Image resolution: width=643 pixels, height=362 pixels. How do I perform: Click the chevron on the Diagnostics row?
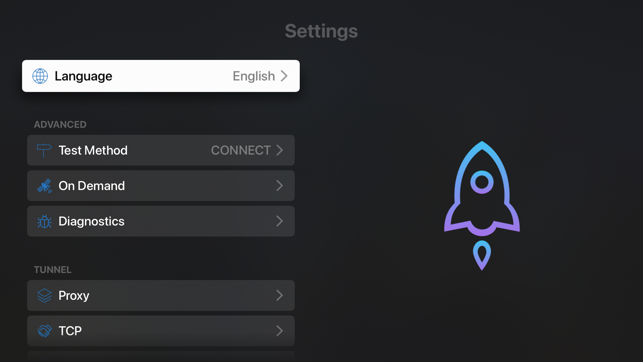(279, 221)
